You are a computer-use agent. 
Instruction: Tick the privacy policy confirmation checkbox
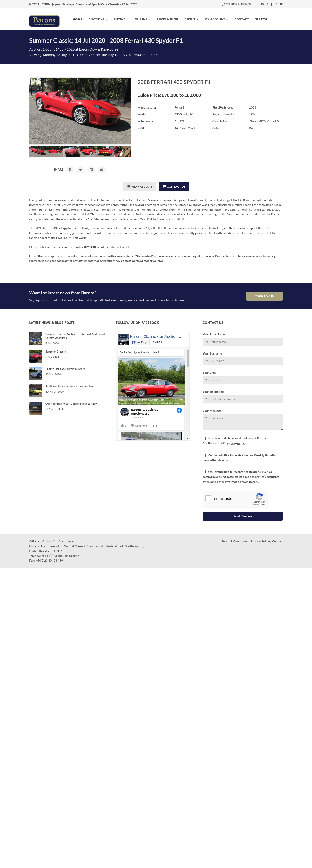(204, 438)
